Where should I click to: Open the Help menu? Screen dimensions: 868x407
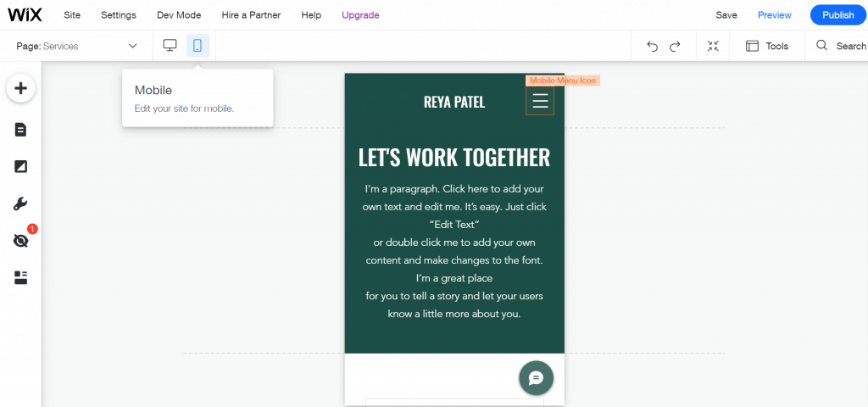point(311,15)
